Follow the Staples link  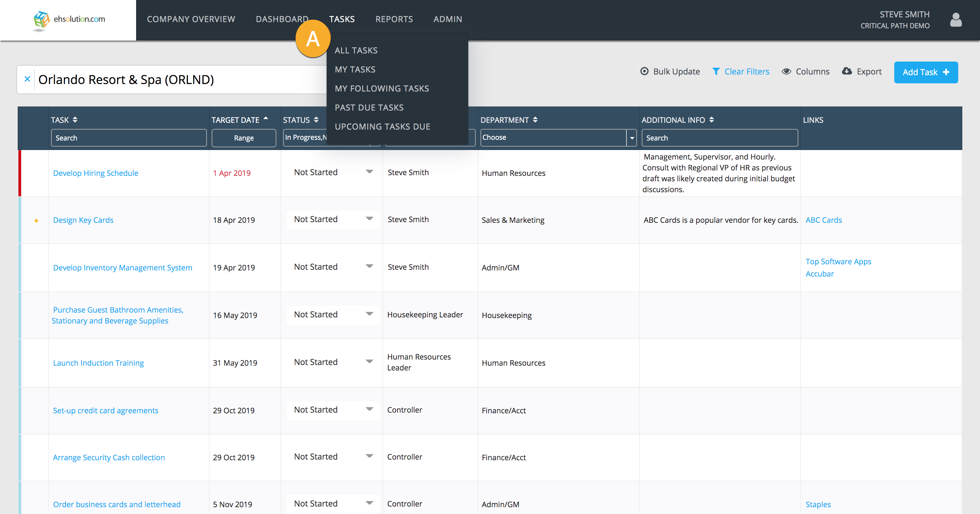pos(818,504)
